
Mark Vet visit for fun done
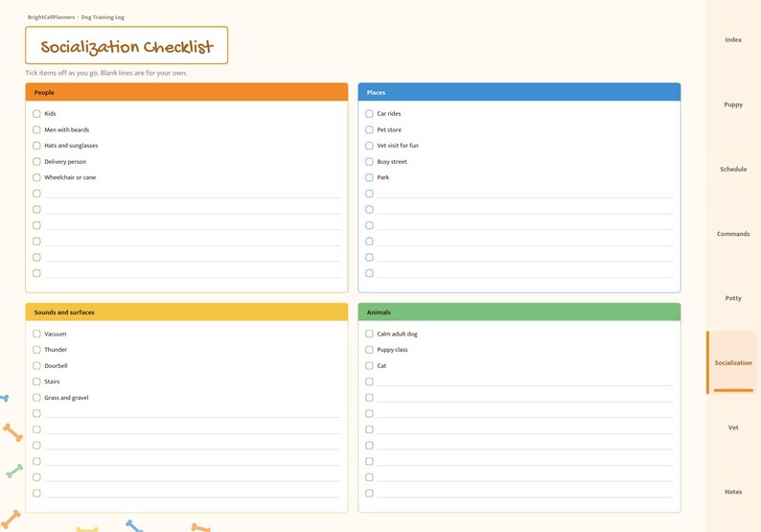pos(369,146)
